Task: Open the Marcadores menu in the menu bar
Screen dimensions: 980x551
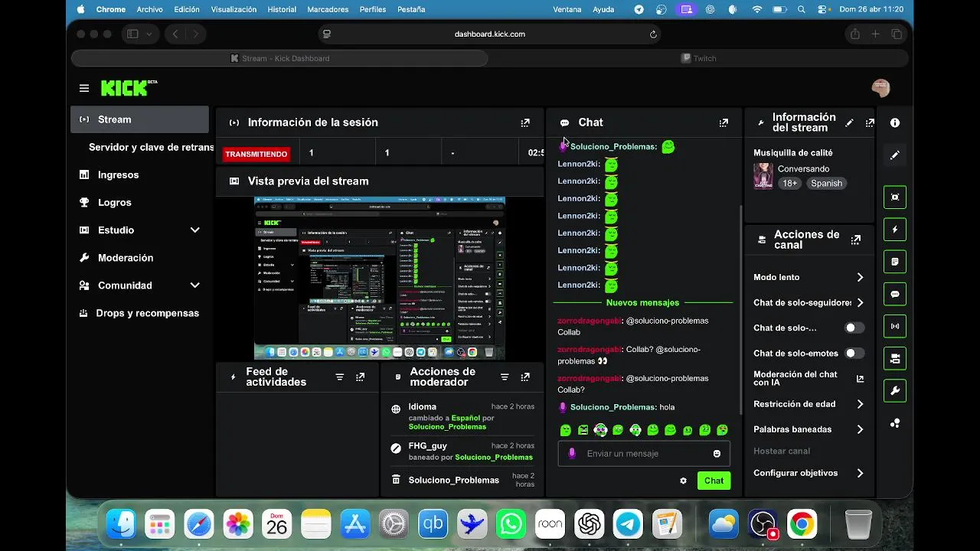Action: 328,9
